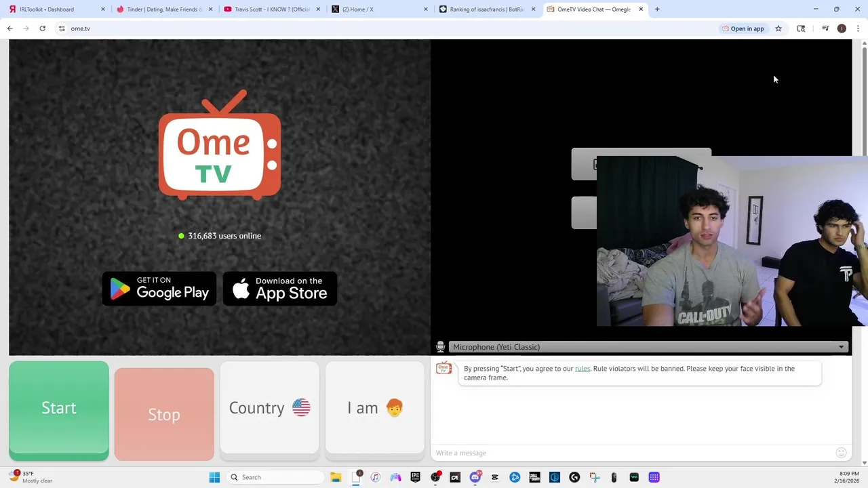Image resolution: width=868 pixels, height=488 pixels.
Task: Click the microphone icon beside device list
Action: (440, 347)
